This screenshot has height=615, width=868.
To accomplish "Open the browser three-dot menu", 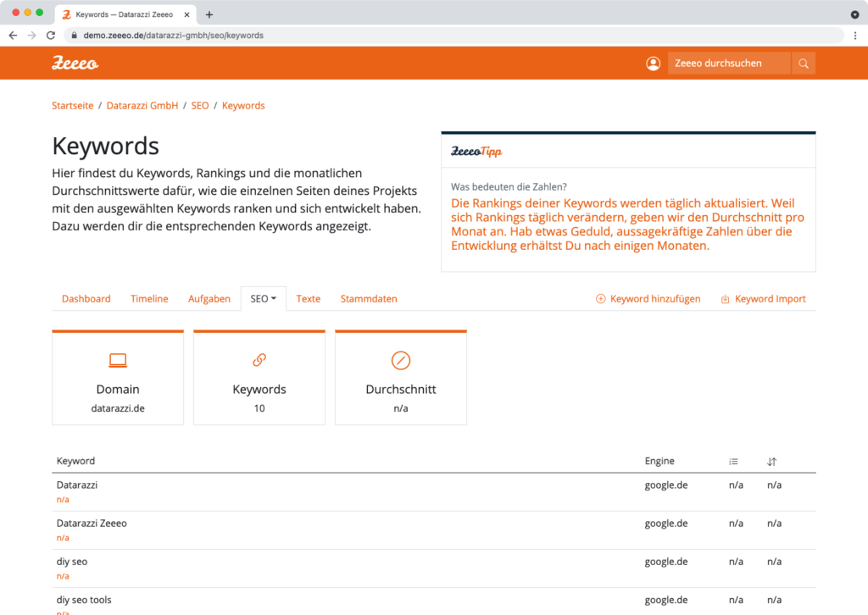I will 855,36.
